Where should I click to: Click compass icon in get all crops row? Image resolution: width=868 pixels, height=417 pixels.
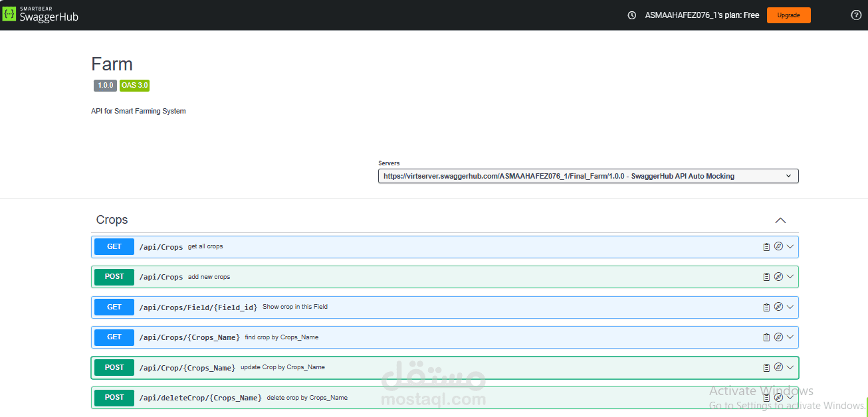click(x=778, y=246)
